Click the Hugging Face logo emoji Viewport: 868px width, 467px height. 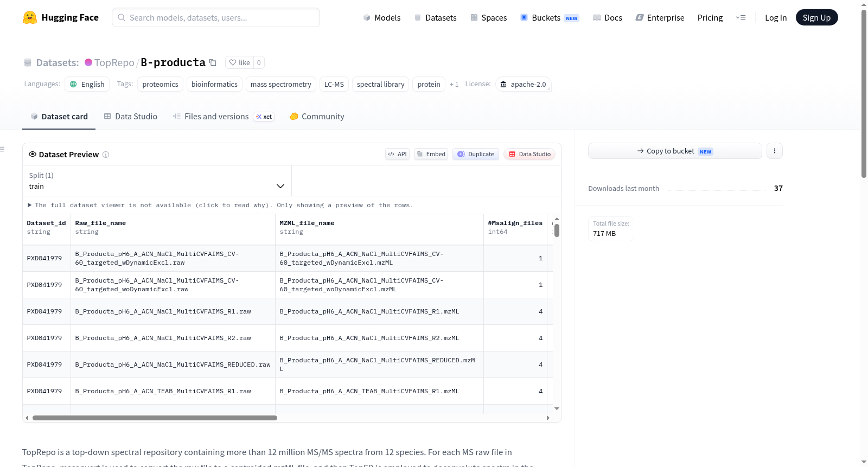pyautogui.click(x=30, y=17)
